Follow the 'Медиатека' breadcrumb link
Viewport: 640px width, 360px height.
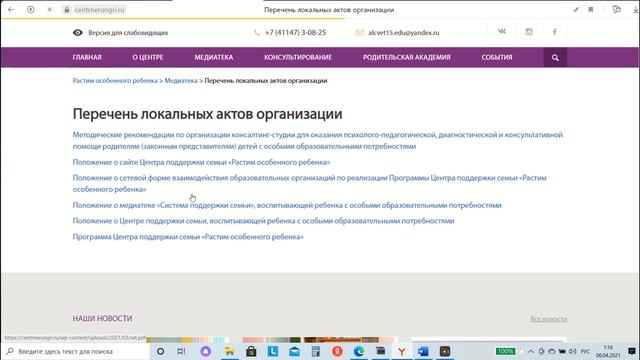point(181,81)
